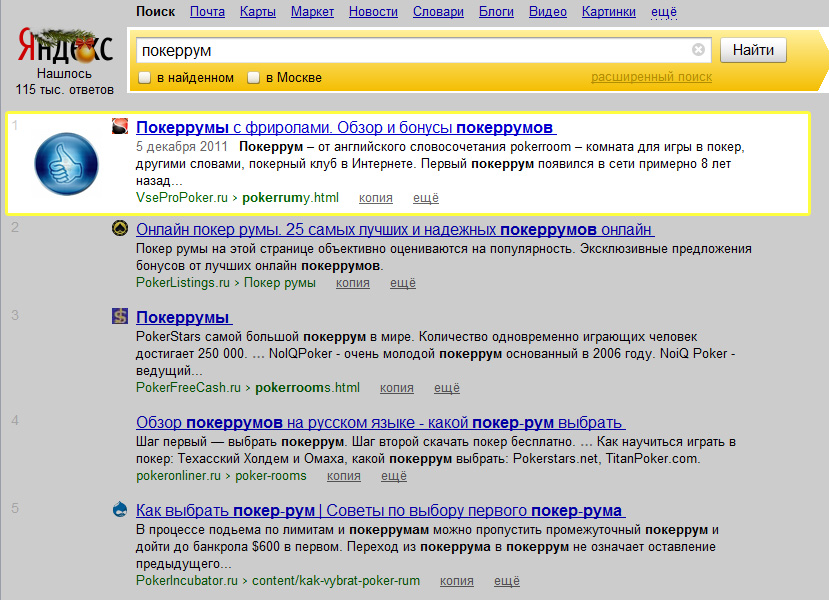Viewport: 829px width, 600px height.
Task: Select the Поиск tab
Action: pyautogui.click(x=155, y=12)
